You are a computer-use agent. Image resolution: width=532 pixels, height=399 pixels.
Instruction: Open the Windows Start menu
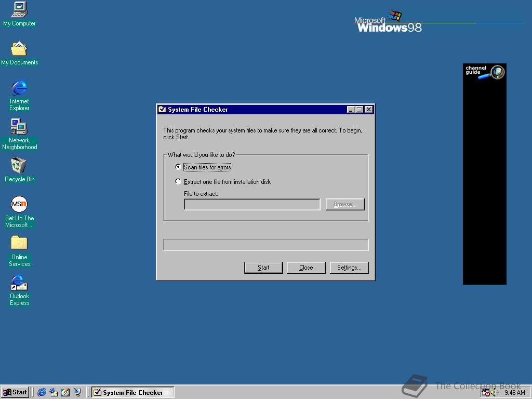15,392
